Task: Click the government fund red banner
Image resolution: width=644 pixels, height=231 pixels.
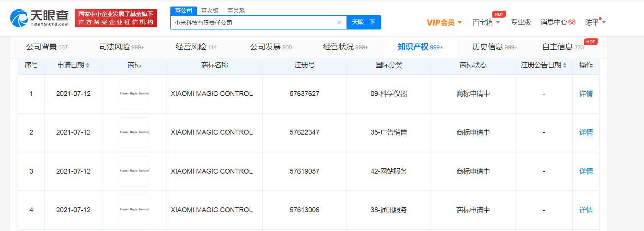Action: 116,18
